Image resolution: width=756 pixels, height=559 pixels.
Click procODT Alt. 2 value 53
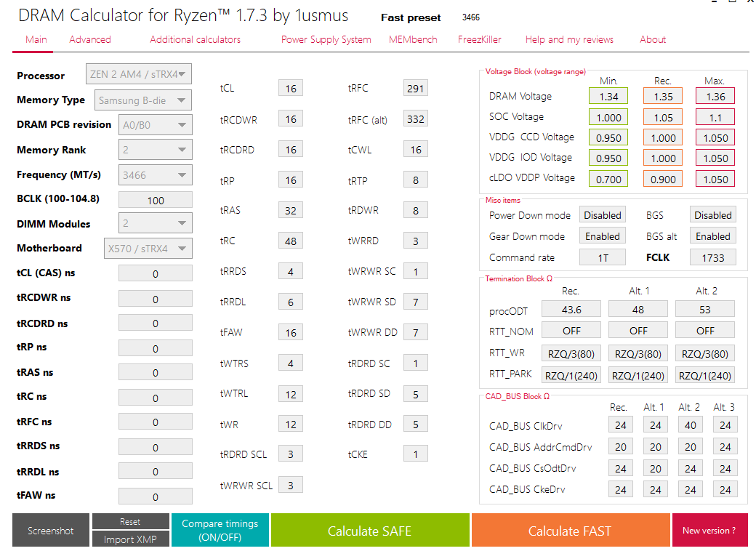coord(705,309)
